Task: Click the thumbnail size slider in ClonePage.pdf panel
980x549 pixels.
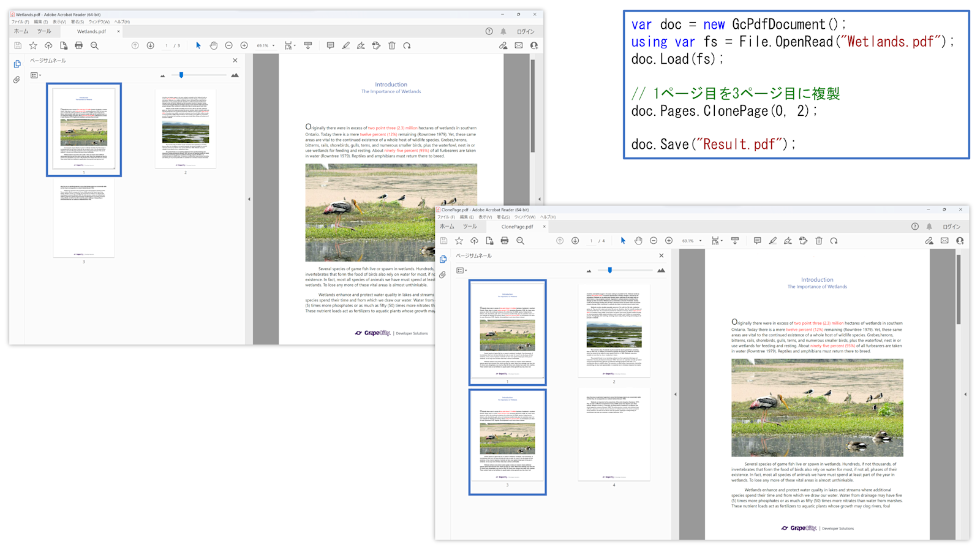Action: point(624,270)
